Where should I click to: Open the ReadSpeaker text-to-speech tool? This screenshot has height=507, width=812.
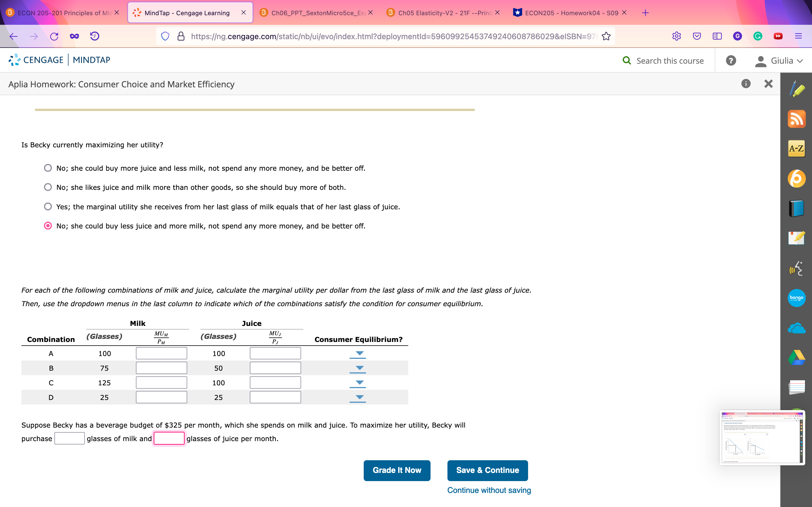[x=796, y=268]
